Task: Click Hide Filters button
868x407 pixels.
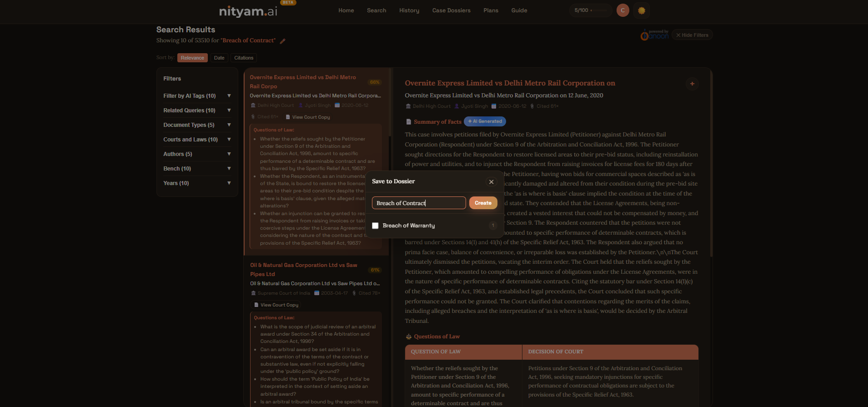Action: point(692,35)
